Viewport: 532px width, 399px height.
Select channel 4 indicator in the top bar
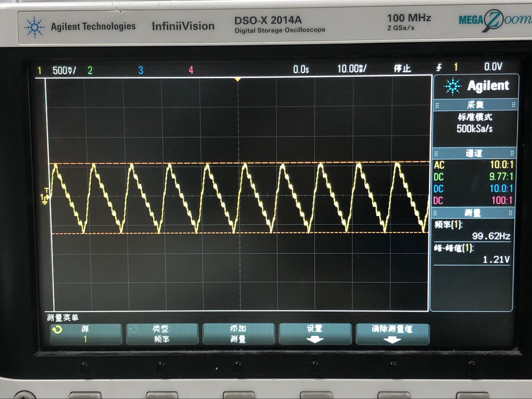point(191,70)
